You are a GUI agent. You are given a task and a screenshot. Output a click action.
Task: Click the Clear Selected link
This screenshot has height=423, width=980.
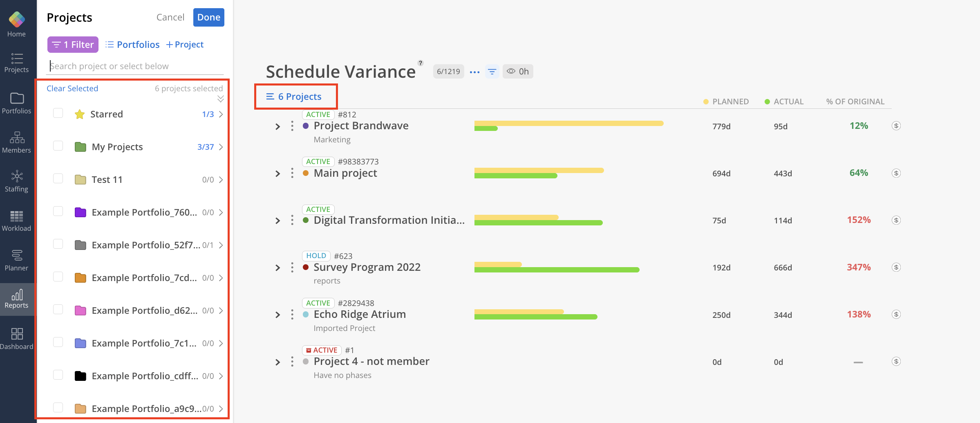click(72, 88)
